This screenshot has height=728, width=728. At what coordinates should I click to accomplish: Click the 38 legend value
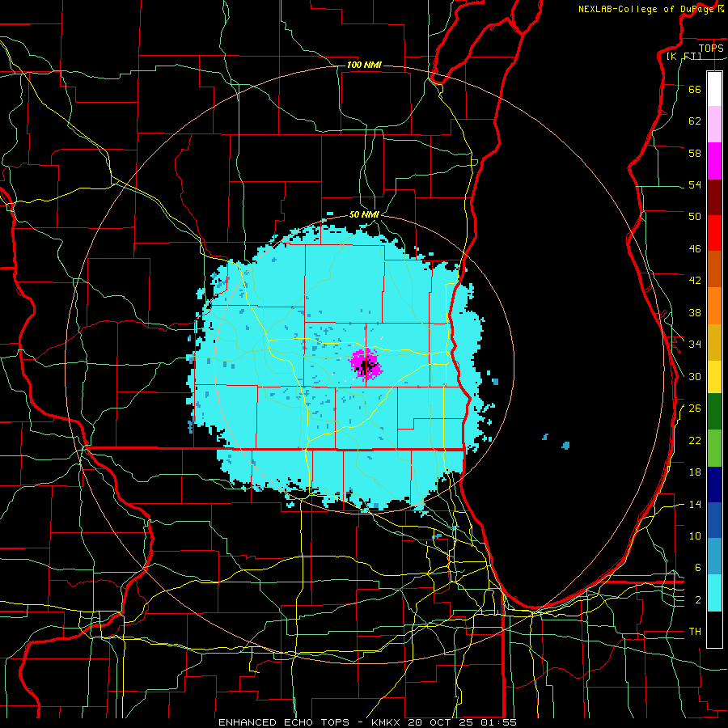(695, 312)
